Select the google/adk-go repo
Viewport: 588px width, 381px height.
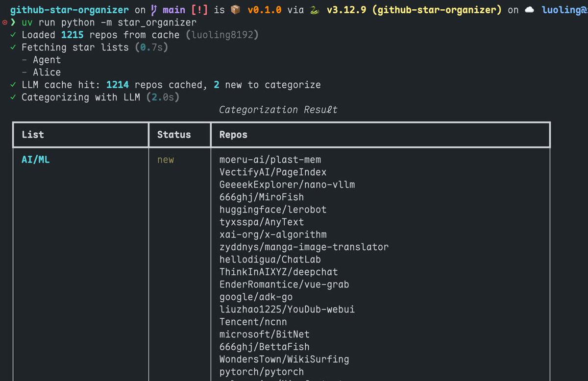click(256, 297)
